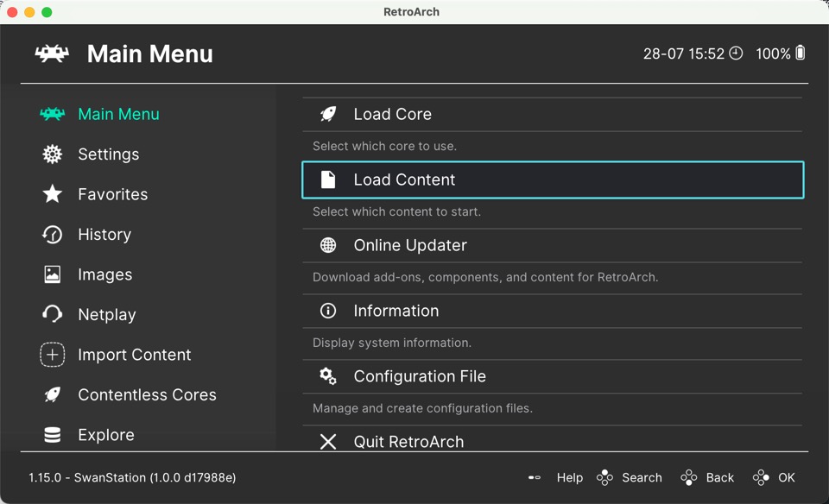
Task: Click the Main Menu space invader logo
Action: (52, 53)
